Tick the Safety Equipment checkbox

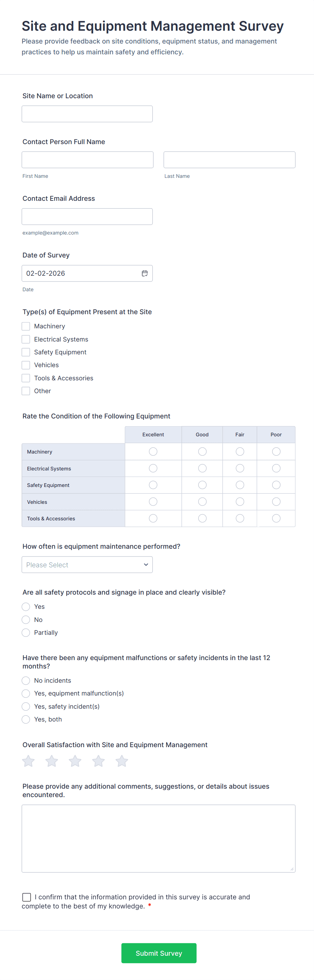[26, 352]
